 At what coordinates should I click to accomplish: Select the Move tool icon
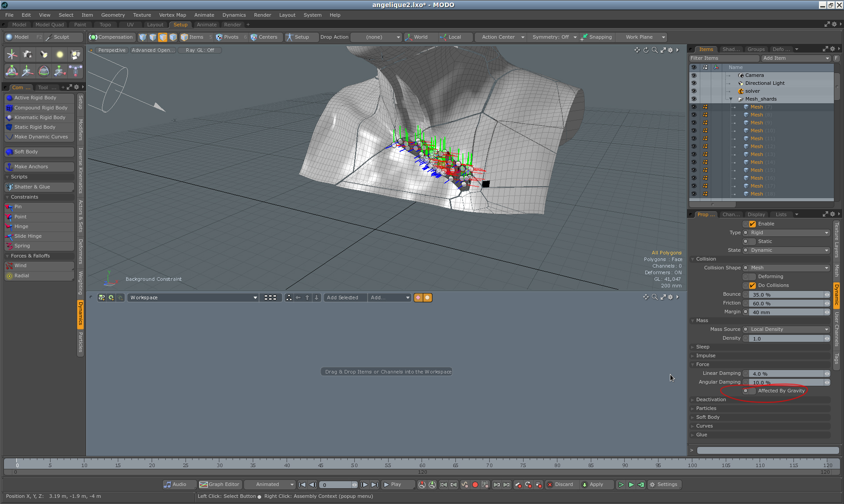tap(28, 71)
